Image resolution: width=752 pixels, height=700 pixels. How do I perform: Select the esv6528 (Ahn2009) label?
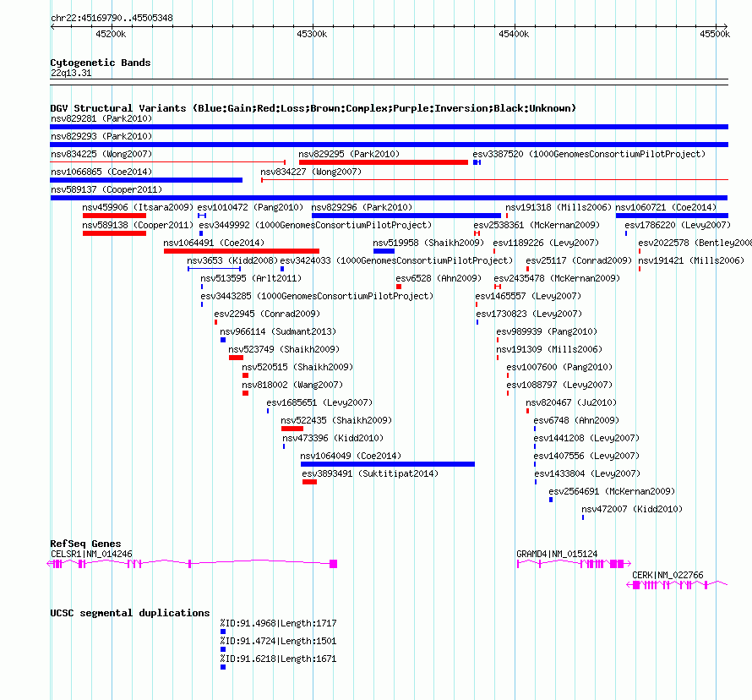pyautogui.click(x=439, y=278)
